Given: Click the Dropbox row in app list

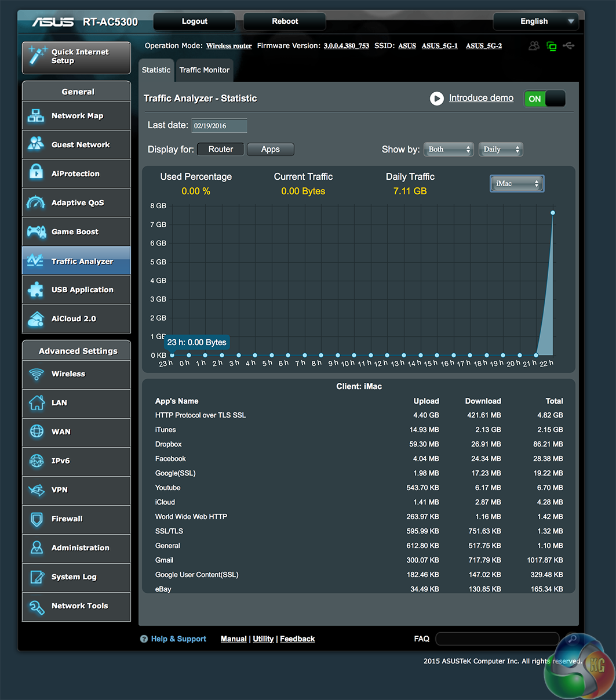Looking at the screenshot, I should coord(359,444).
